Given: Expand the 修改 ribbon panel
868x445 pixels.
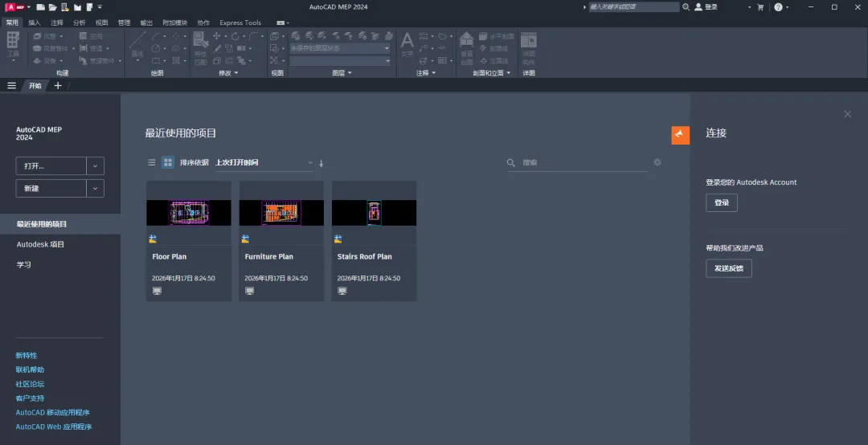Looking at the screenshot, I should coord(228,73).
